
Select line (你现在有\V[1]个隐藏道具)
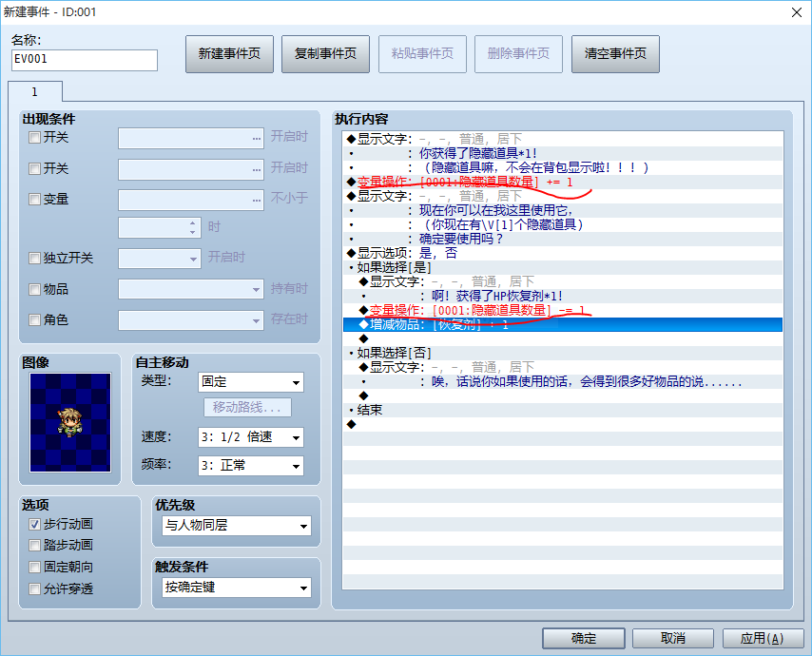pyautogui.click(x=562, y=224)
